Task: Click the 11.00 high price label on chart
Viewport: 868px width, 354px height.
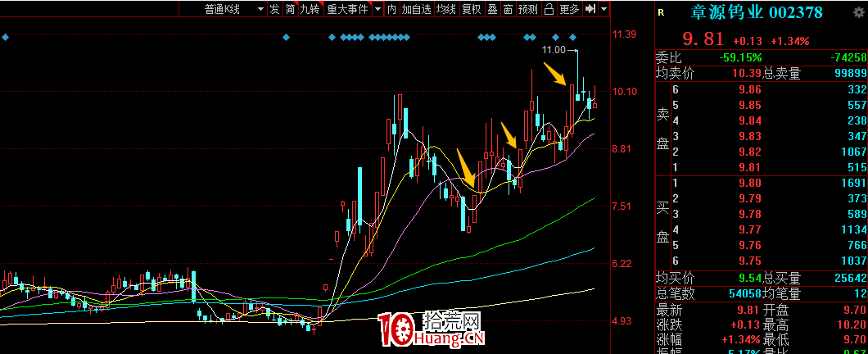Action: pyautogui.click(x=554, y=50)
